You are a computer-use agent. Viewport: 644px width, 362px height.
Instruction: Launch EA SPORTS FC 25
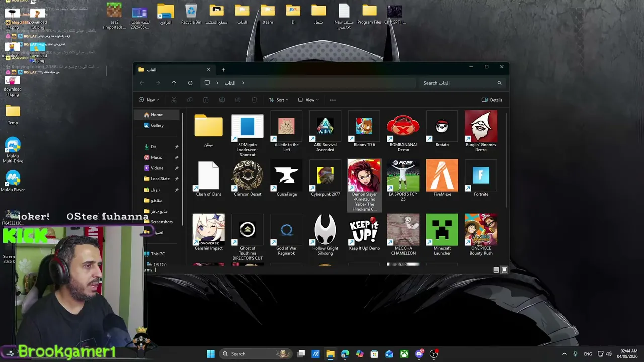tap(403, 181)
